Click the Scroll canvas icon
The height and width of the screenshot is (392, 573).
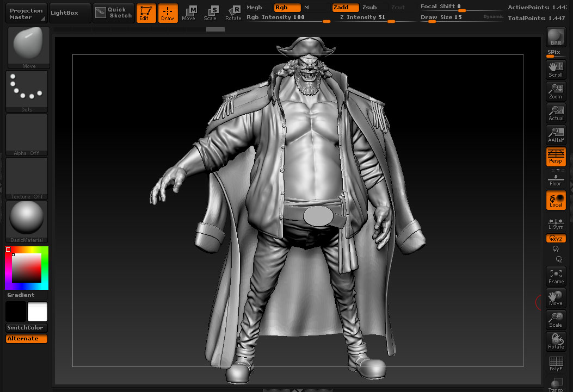point(556,70)
